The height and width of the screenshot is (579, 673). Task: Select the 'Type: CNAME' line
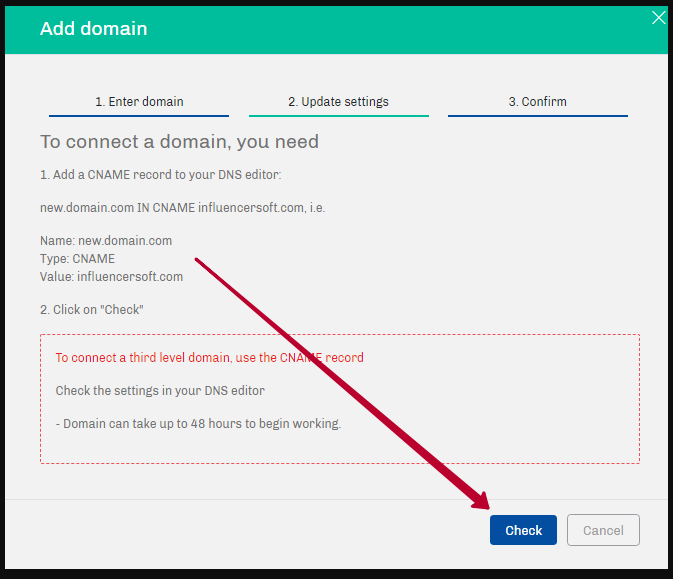coord(78,259)
